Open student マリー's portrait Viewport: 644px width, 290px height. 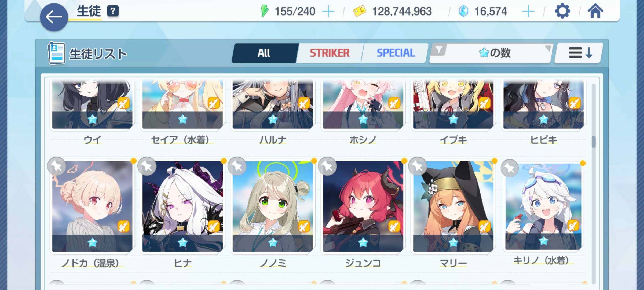453,206
